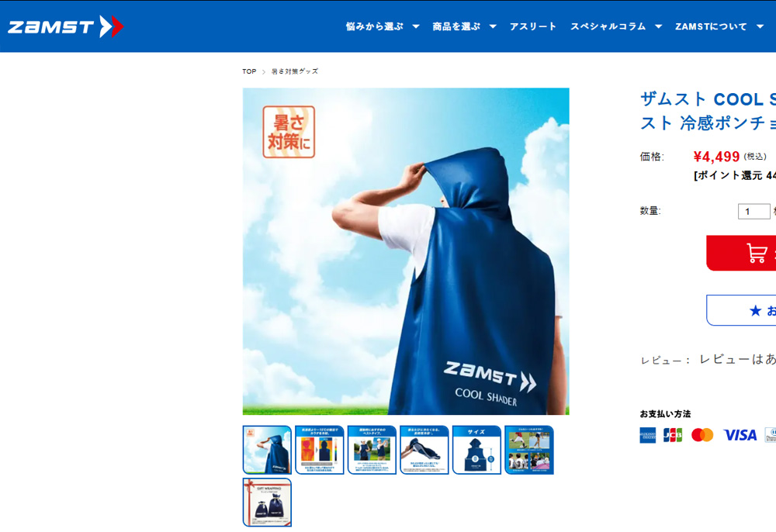Screen dimensions: 776x532
Task: Click the American Express payment icon
Action: tap(648, 435)
